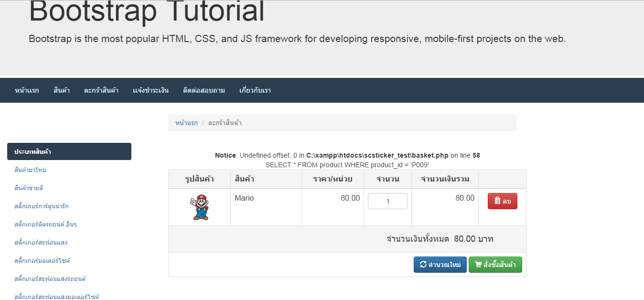Click the SELECT * FROM product query text
The image size is (644, 300).
click(347, 165)
